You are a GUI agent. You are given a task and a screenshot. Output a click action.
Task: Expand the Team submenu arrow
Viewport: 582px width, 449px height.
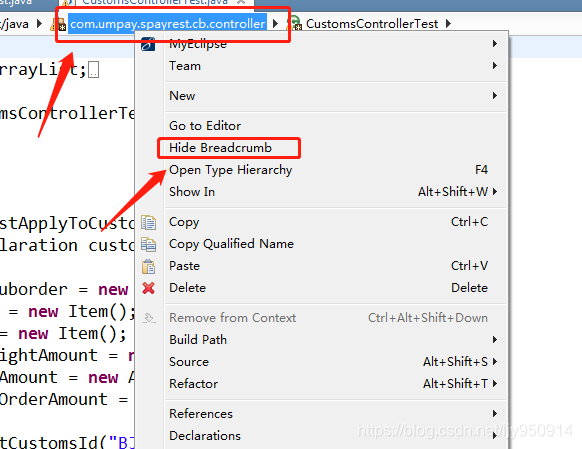coord(495,66)
